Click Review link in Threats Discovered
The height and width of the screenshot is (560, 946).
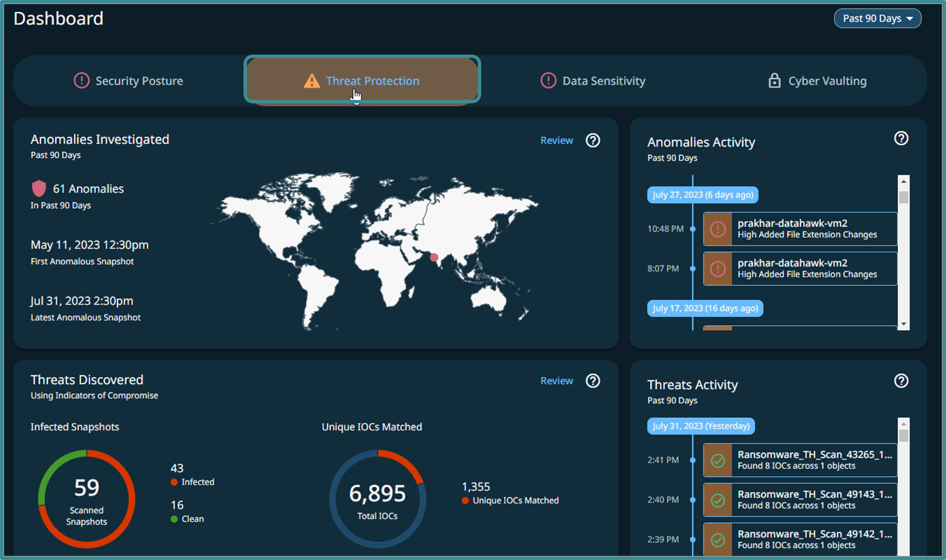557,381
